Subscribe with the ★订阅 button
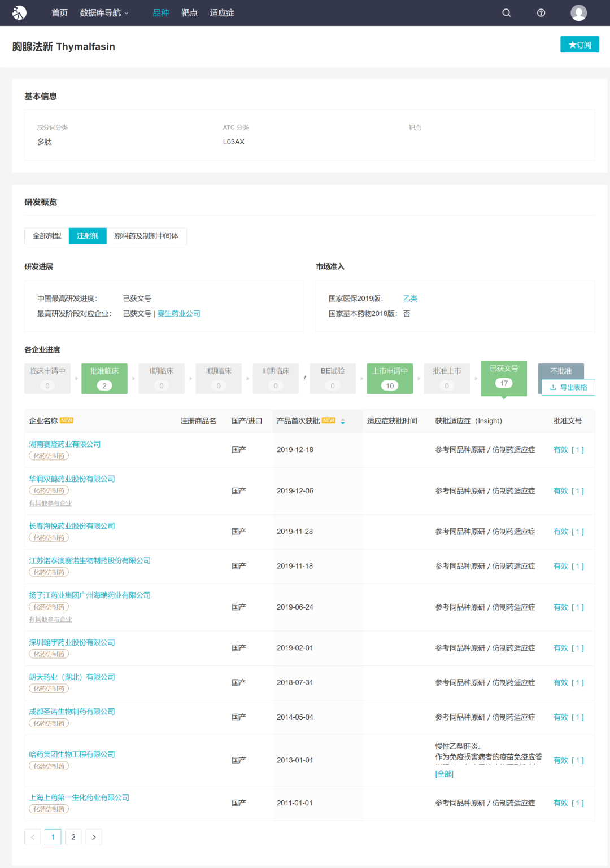 pyautogui.click(x=579, y=45)
